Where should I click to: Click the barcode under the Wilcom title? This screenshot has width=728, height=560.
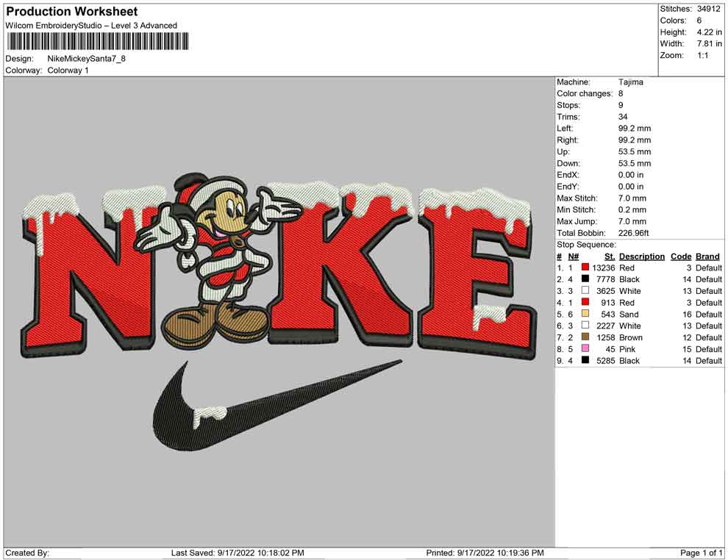(97, 41)
